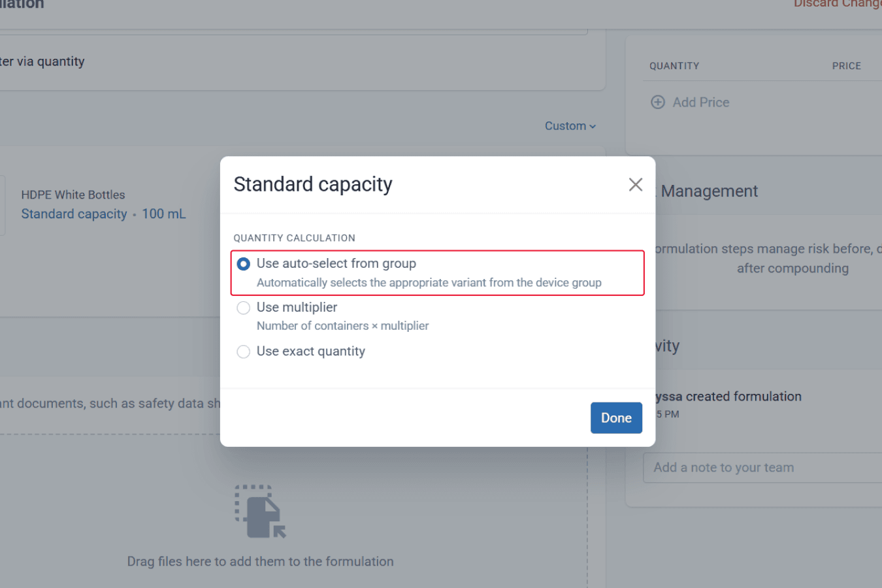The width and height of the screenshot is (882, 588).
Task: Choose the Use multiplier radio button
Action: click(x=243, y=308)
